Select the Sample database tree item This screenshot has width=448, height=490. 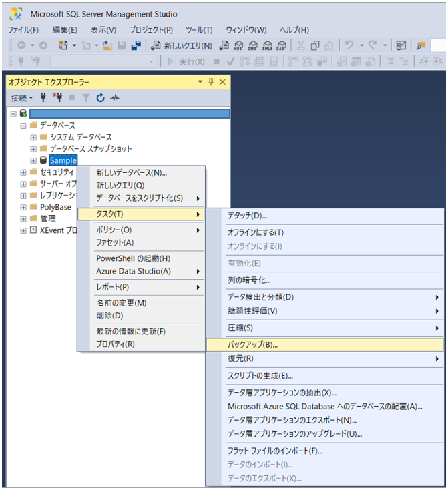63,161
